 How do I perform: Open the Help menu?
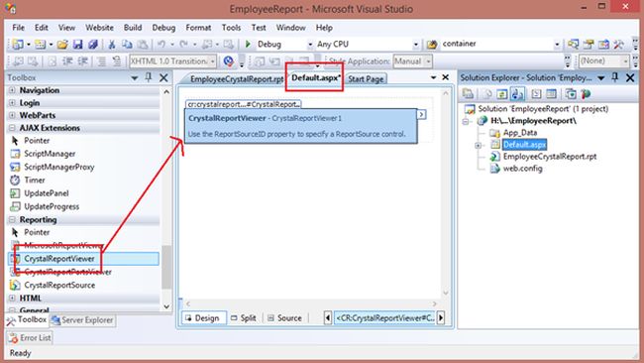[x=324, y=28]
